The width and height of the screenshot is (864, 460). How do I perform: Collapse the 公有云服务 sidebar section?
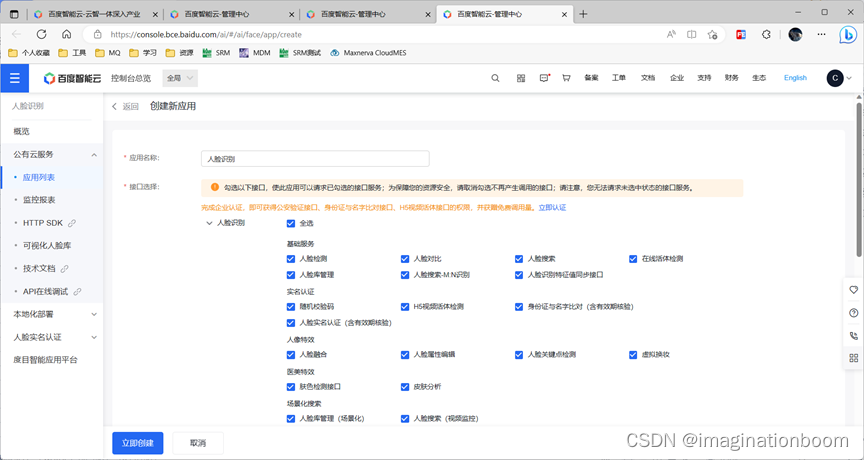coord(94,155)
